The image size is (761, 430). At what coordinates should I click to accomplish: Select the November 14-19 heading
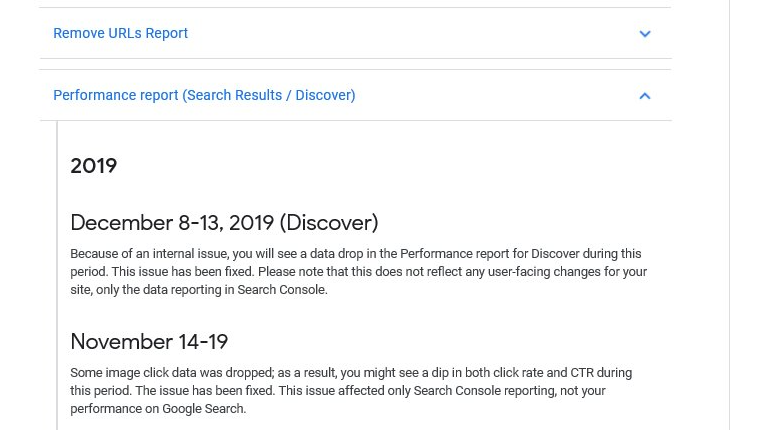[149, 342]
